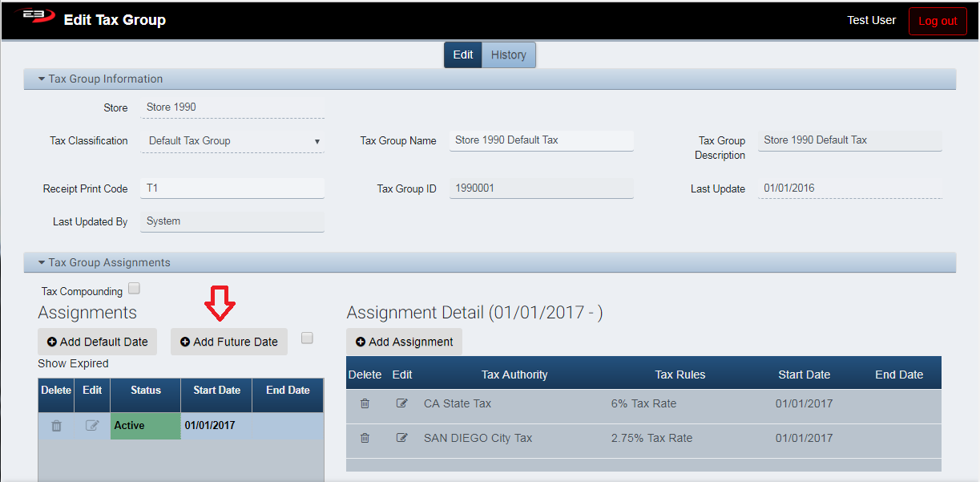This screenshot has width=980, height=482.
Task: Switch to the History tab
Action: 509,55
